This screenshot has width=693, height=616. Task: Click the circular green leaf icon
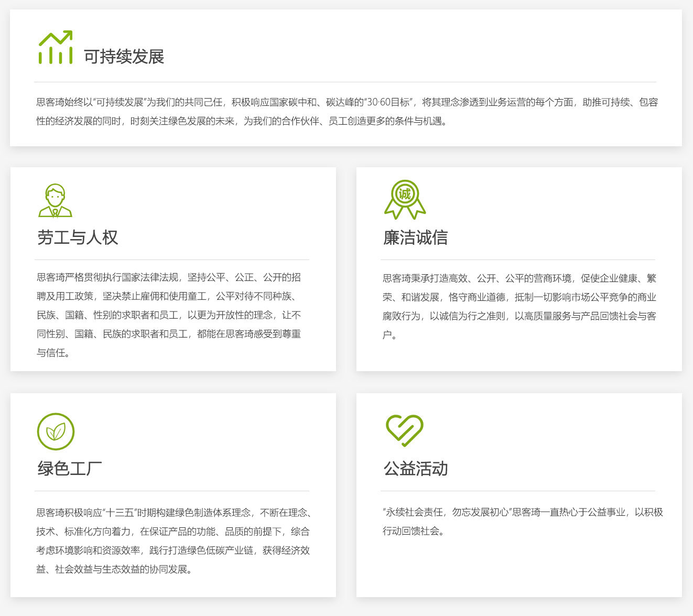[56, 431]
